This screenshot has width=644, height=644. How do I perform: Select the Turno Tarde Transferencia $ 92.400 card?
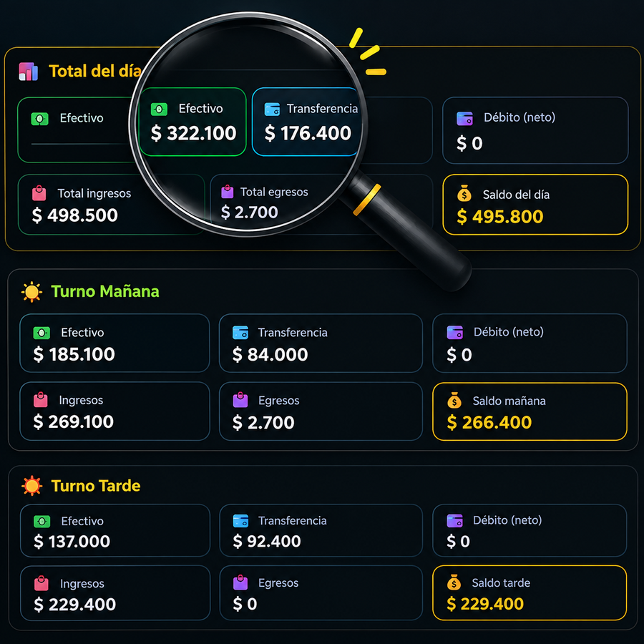click(321, 530)
